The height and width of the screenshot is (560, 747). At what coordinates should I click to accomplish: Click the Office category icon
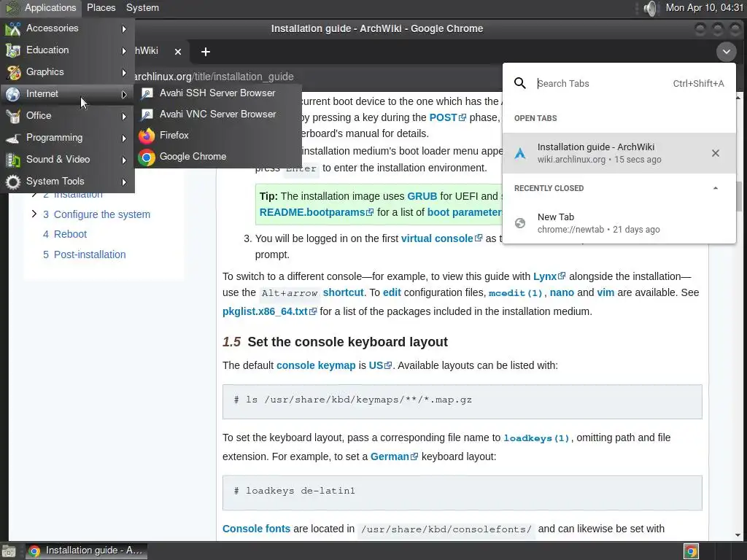click(13, 116)
